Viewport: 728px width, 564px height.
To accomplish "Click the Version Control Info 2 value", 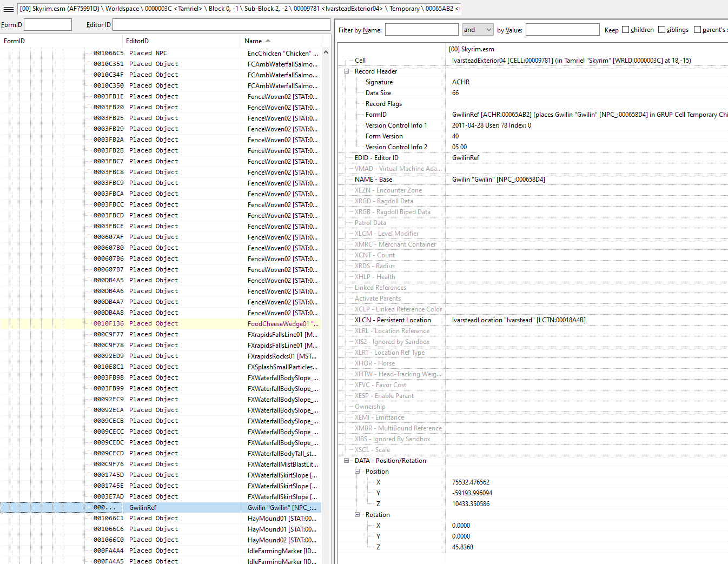I will tap(459, 147).
